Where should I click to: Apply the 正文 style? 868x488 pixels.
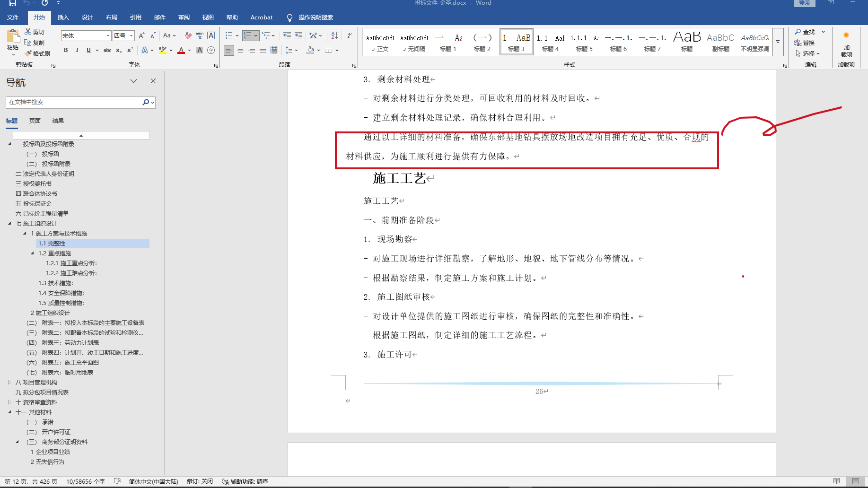click(380, 42)
